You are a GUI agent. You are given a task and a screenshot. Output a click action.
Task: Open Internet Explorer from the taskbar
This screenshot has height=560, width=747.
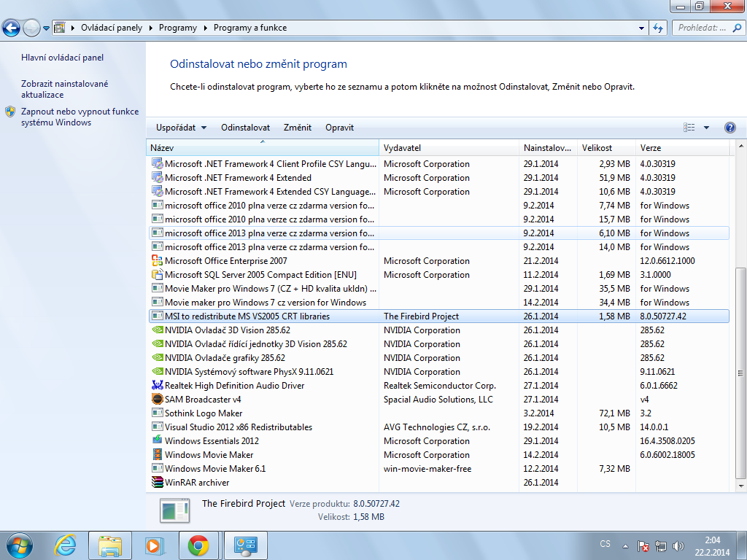(x=65, y=545)
